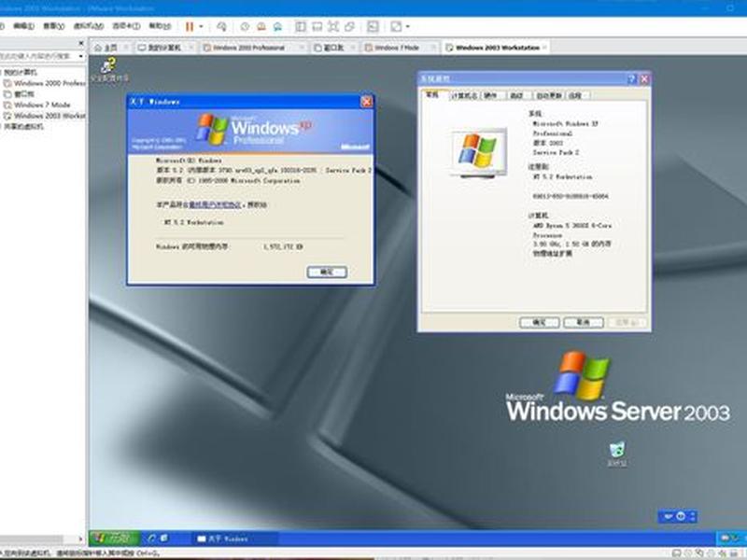Screen dimensions: 747x560
Task: Click the library search input field
Action: tap(37, 56)
